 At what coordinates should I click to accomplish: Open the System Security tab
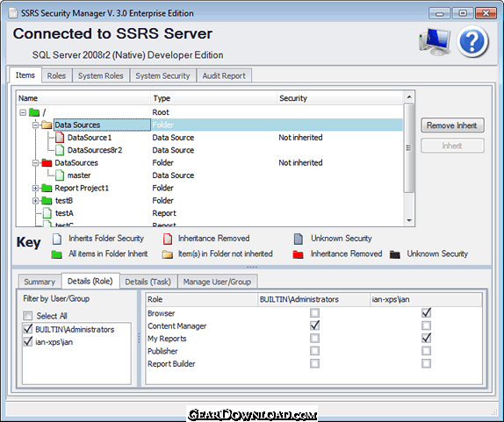tap(162, 75)
